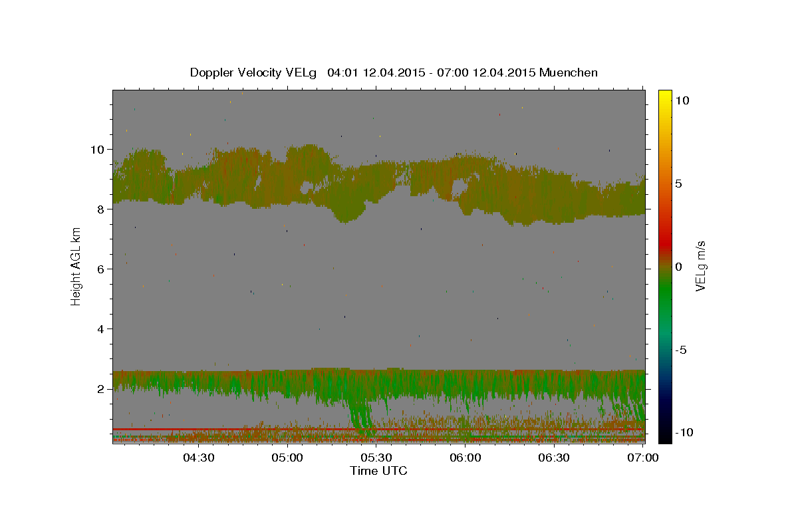Click the colorbar value -10 at bottom
The height and width of the screenshot is (532, 798).
tap(684, 432)
